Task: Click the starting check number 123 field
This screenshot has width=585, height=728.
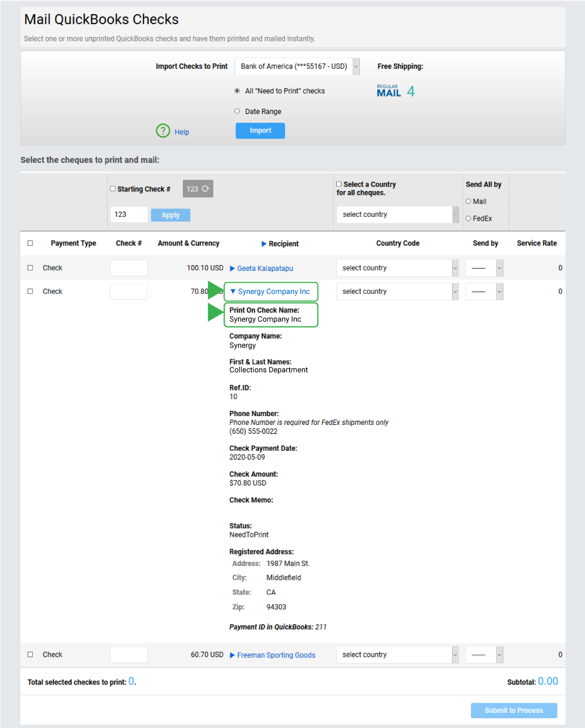Action: click(129, 214)
